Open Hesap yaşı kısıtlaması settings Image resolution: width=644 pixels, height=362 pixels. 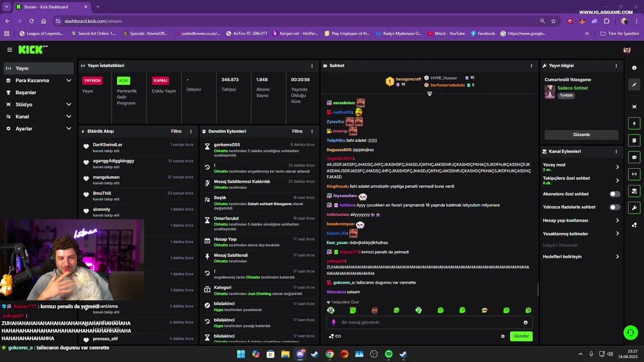pos(581,220)
